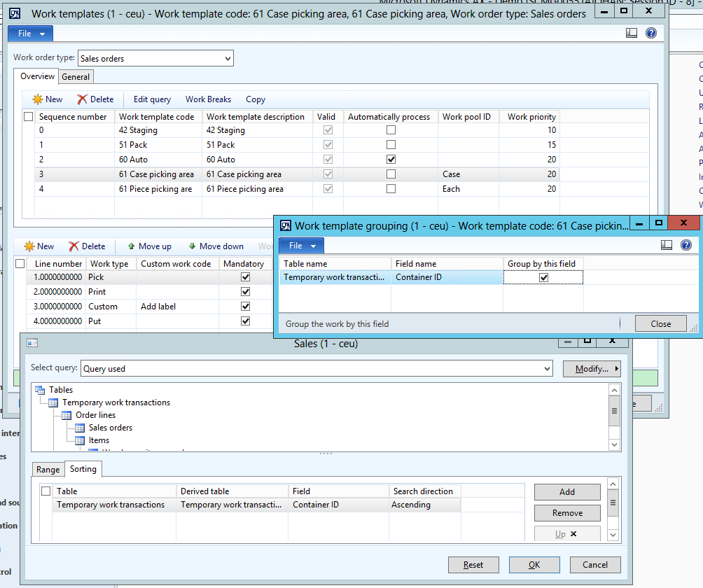Open help in Work templates window
The image size is (703, 588).
pos(650,33)
